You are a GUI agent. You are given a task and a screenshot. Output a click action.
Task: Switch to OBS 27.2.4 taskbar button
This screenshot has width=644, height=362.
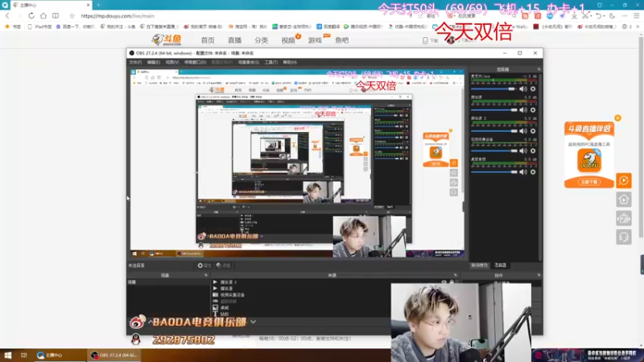[114, 356]
